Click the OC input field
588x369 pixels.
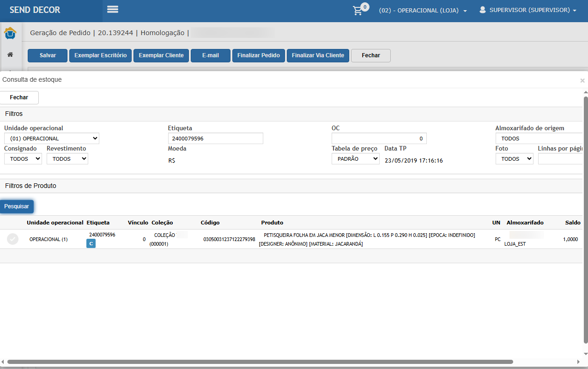[379, 138]
